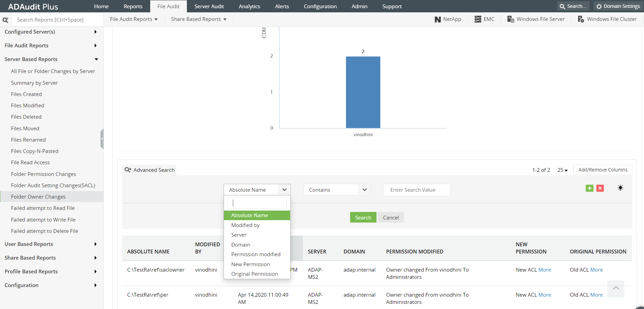The height and width of the screenshot is (309, 644).
Task: Remove the search criteria via red X icon
Action: [x=600, y=188]
